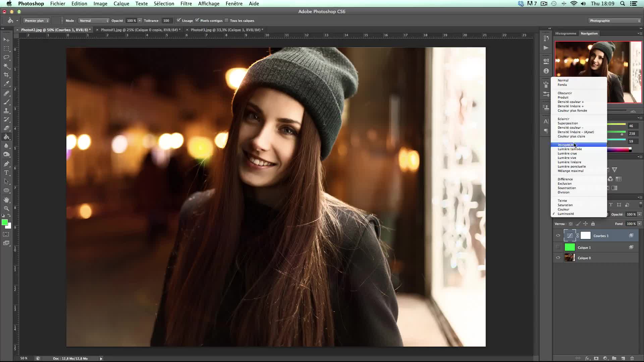Click the foreground color swatch

4,223
